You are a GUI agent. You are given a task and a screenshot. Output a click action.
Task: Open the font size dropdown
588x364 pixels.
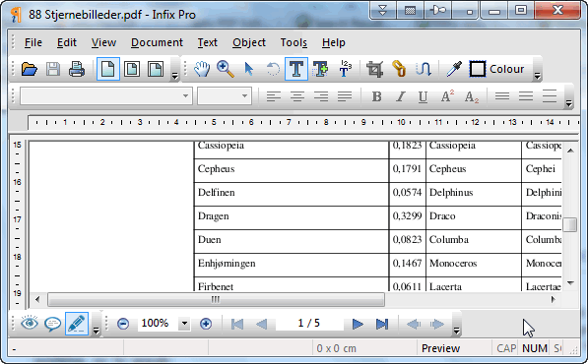pyautogui.click(x=245, y=95)
